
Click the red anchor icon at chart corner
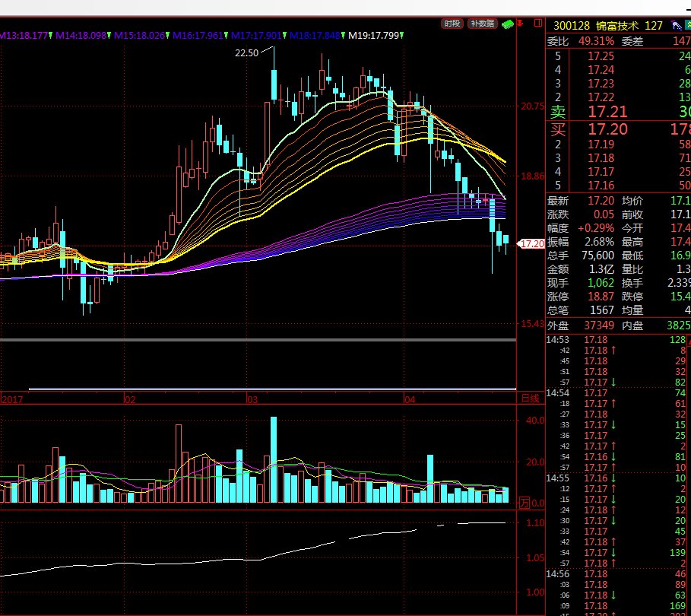click(521, 23)
